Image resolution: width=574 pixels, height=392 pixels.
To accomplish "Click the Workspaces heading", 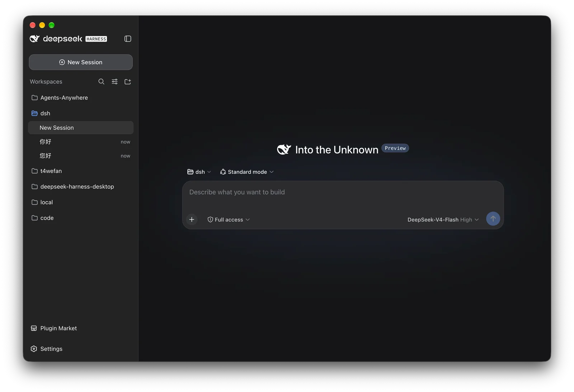I will click(x=46, y=82).
